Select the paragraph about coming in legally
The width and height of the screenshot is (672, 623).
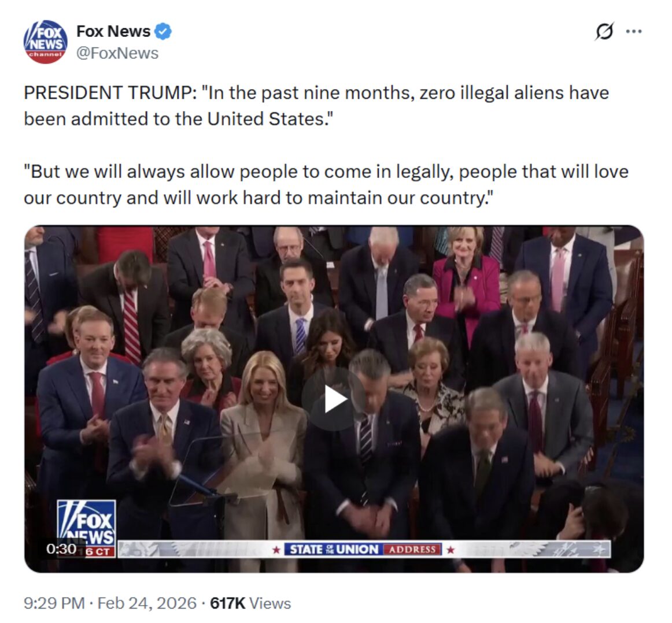click(326, 184)
